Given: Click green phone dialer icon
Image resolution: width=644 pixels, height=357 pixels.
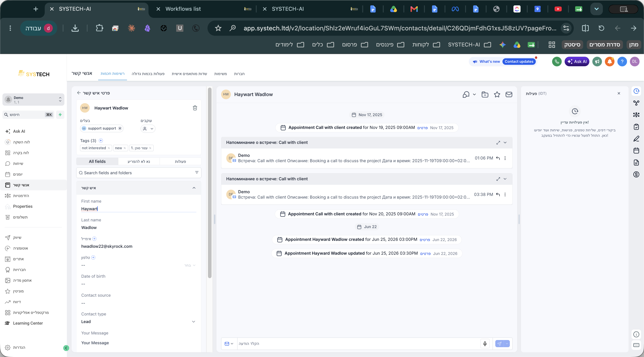Looking at the screenshot, I should click(x=557, y=61).
